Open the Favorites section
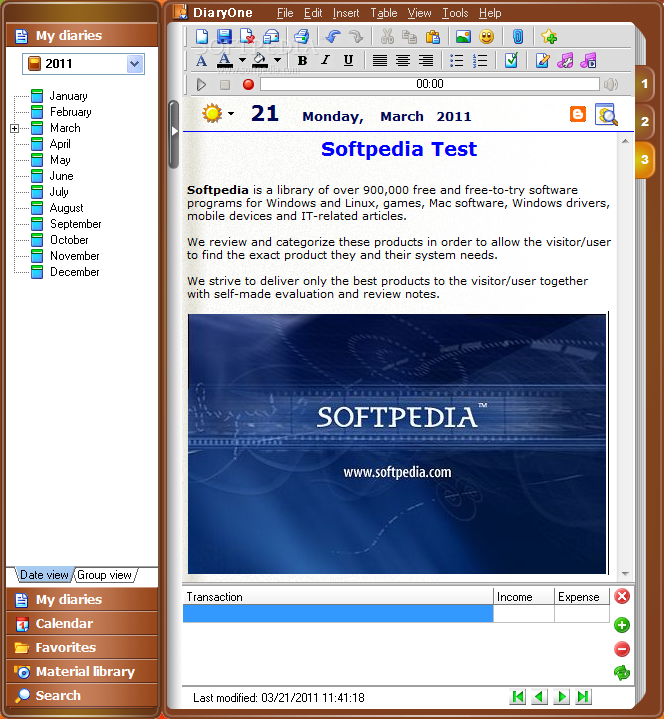664x719 pixels. click(x=82, y=647)
